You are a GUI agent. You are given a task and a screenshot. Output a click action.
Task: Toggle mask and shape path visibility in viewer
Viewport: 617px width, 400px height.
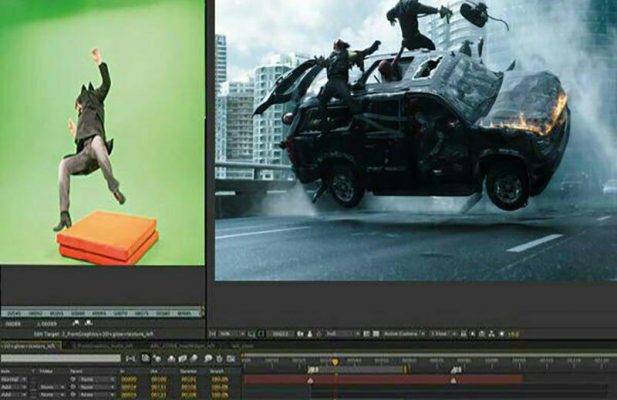point(260,334)
